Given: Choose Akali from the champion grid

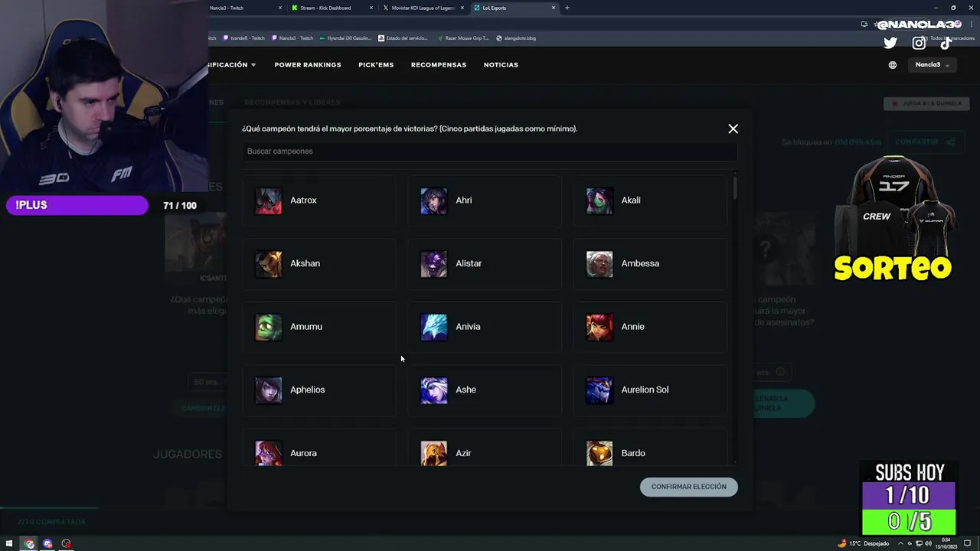Looking at the screenshot, I should tap(650, 201).
